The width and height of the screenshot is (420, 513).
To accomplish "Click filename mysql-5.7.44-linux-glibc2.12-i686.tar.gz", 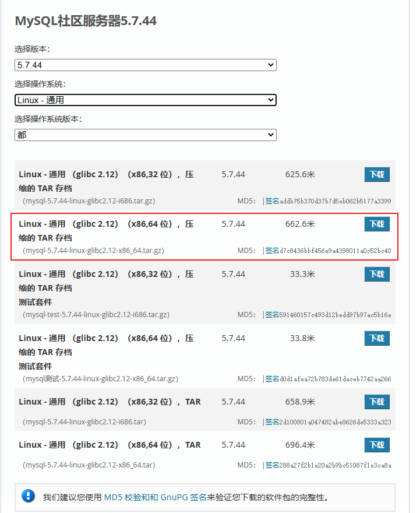I will [x=89, y=201].
